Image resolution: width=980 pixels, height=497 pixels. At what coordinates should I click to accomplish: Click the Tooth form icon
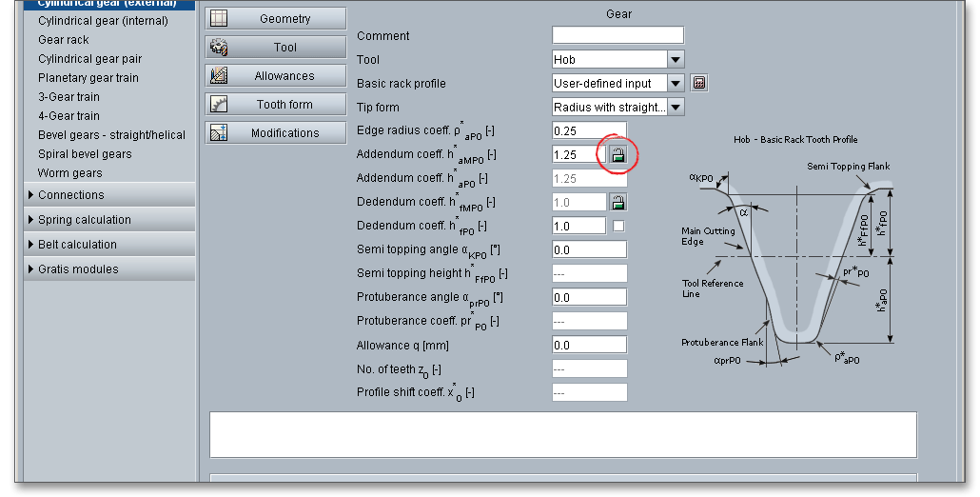point(219,105)
